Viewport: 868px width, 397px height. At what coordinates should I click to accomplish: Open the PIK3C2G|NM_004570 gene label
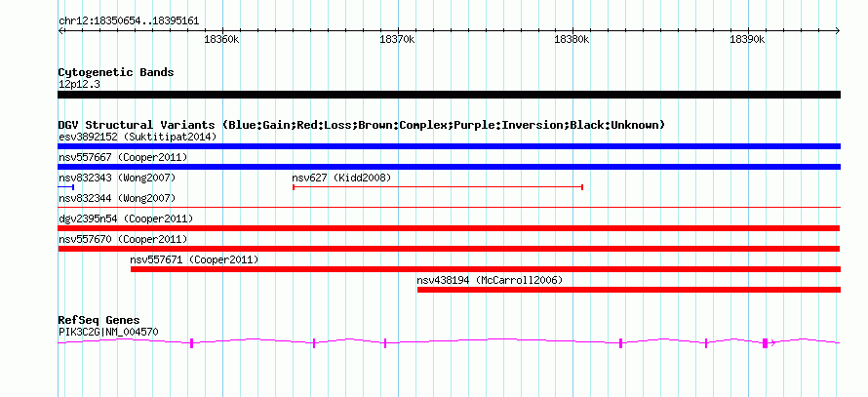click(x=108, y=333)
